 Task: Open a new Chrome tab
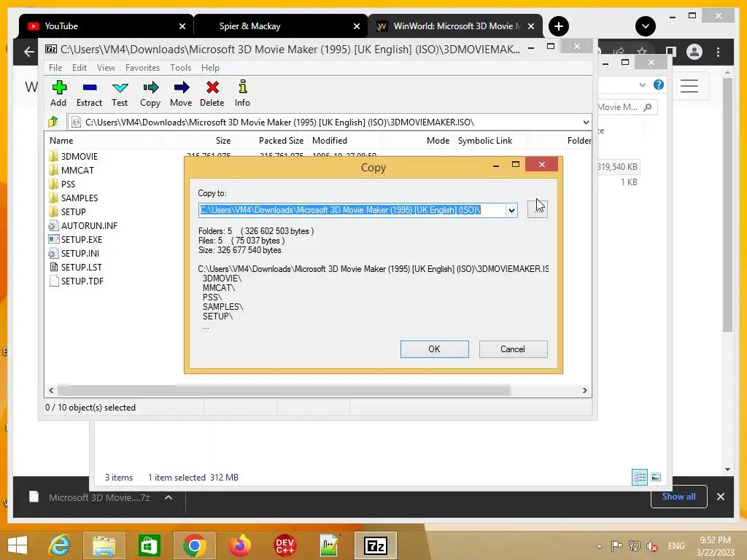coord(559,26)
